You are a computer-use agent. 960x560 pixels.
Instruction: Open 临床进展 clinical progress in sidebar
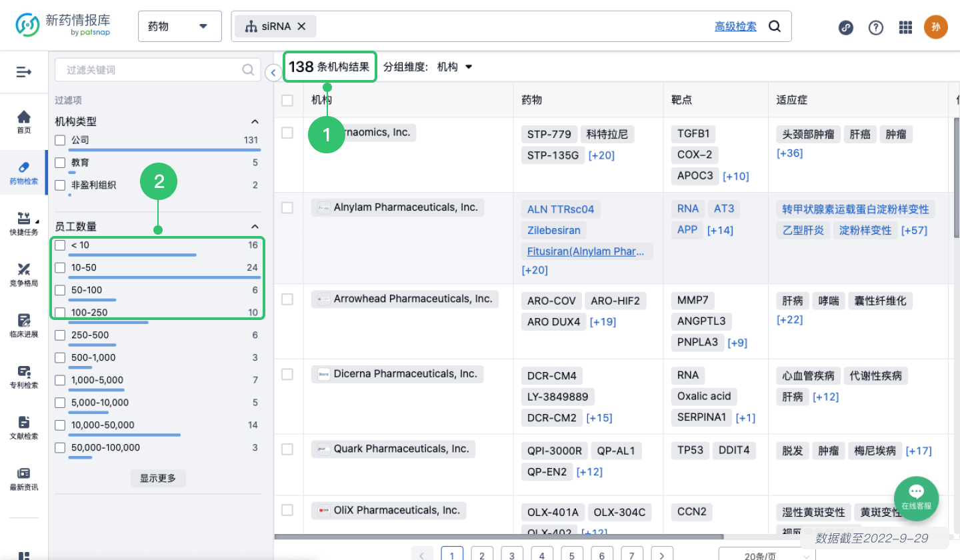click(24, 326)
